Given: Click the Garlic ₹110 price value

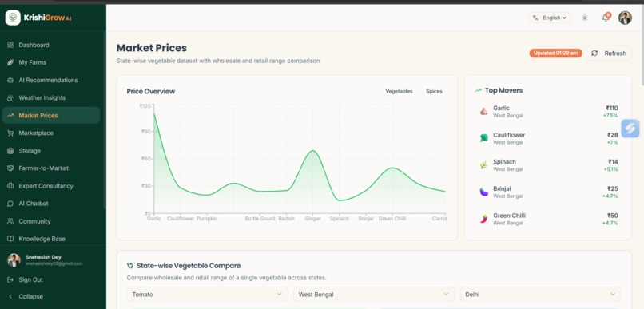Looking at the screenshot, I should coord(611,108).
